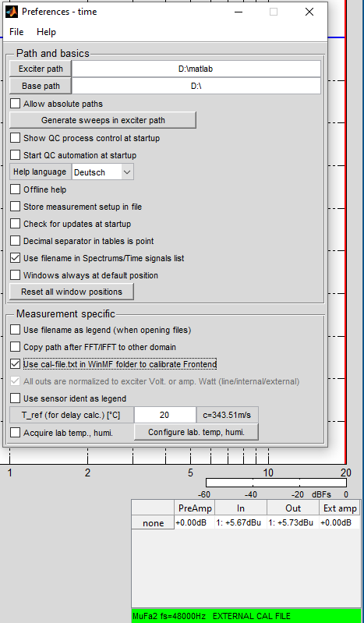
Task: Click the PreAmp column header
Action: coord(195,508)
